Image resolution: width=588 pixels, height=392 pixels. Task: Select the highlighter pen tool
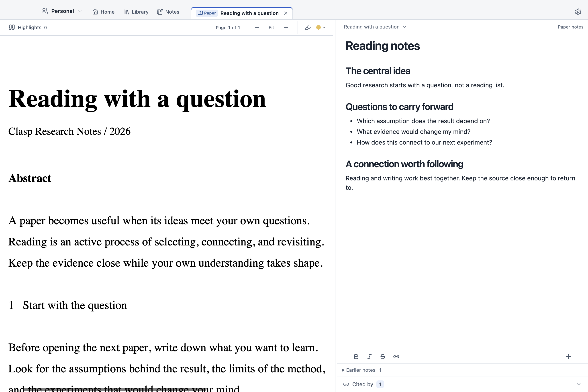click(308, 27)
